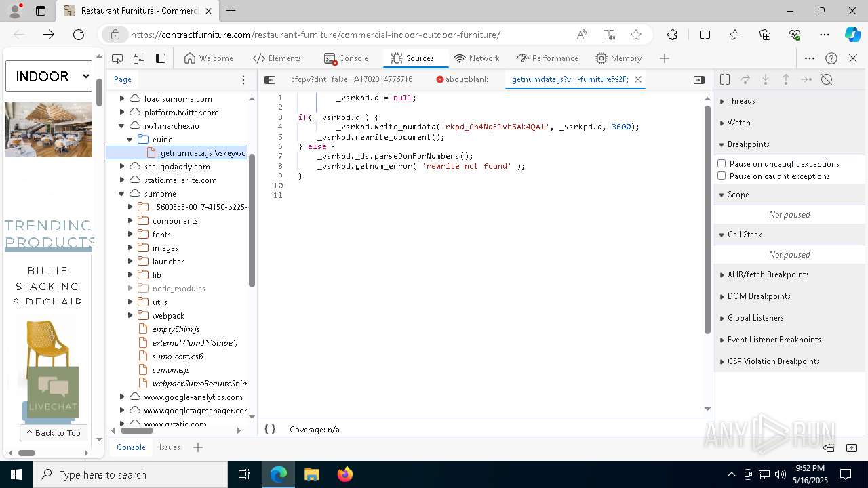
Task: Collapse the euinc folder
Action: pyautogui.click(x=130, y=139)
